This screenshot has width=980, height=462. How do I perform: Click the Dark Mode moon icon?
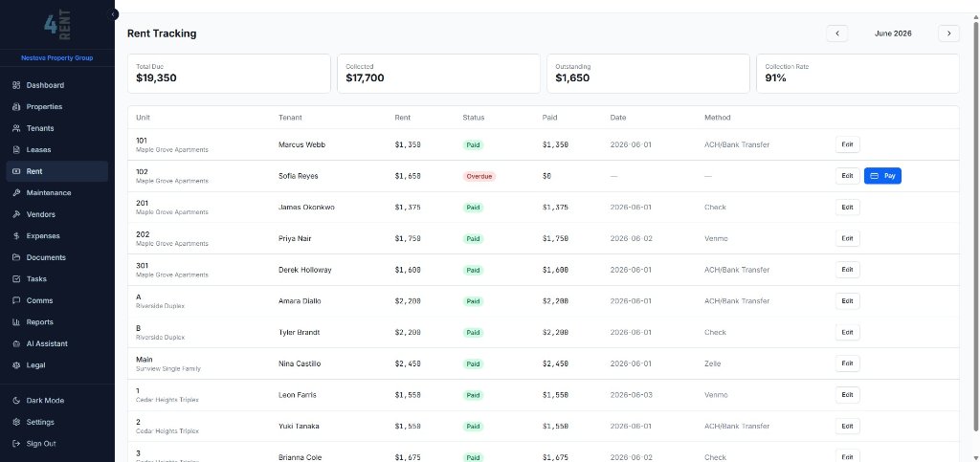pyautogui.click(x=16, y=401)
